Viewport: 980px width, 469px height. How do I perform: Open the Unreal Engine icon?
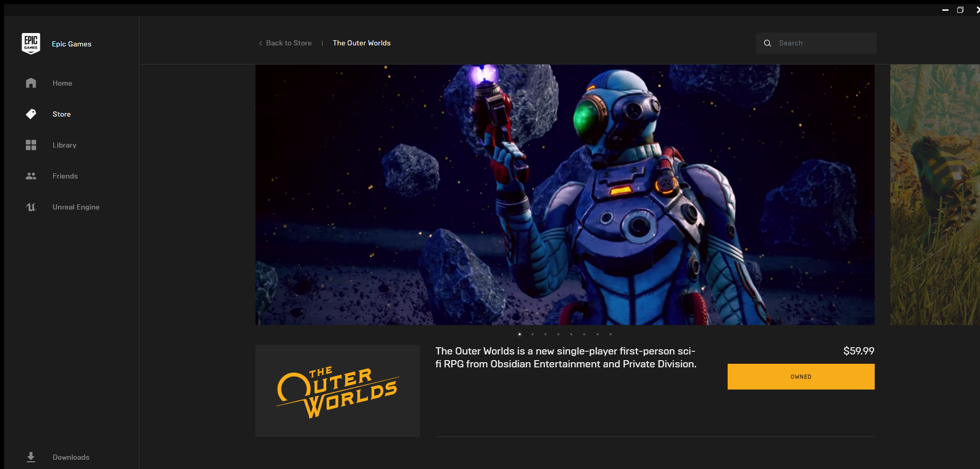[x=31, y=207]
